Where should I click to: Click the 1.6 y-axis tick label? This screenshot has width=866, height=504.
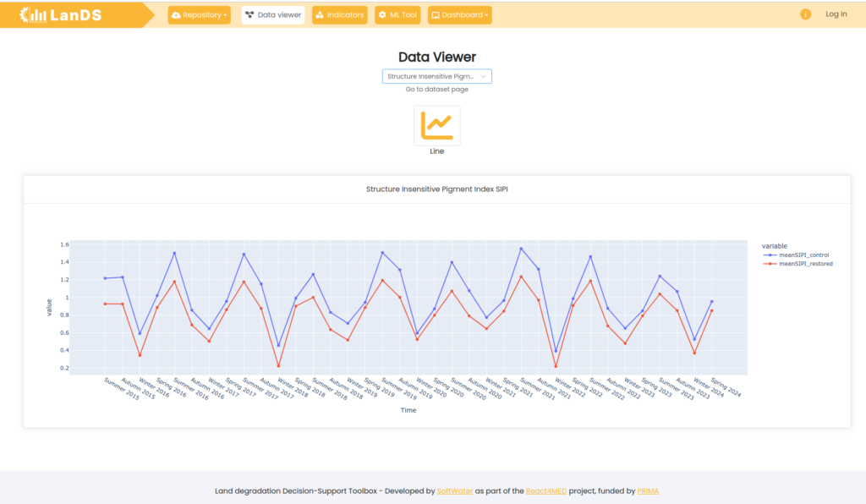tap(64, 244)
